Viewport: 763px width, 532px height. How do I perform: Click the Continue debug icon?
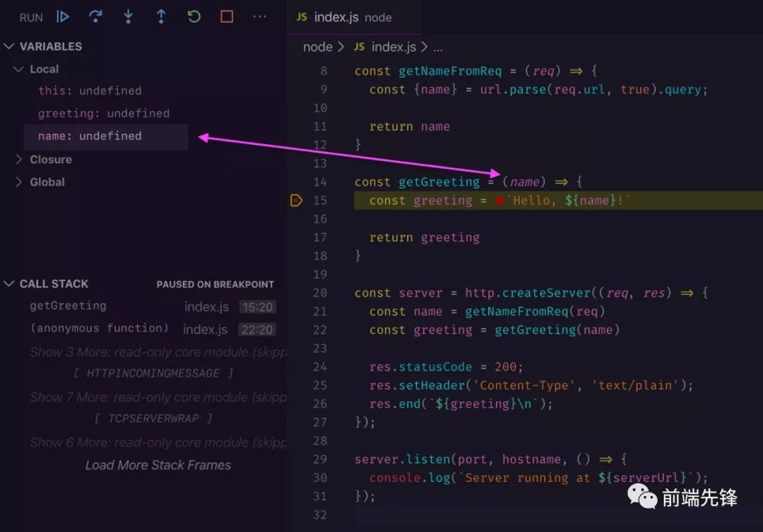pos(63,17)
